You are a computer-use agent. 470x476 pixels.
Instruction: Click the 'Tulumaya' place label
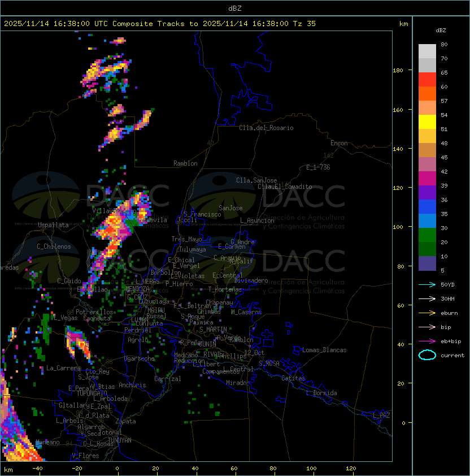[193, 249]
